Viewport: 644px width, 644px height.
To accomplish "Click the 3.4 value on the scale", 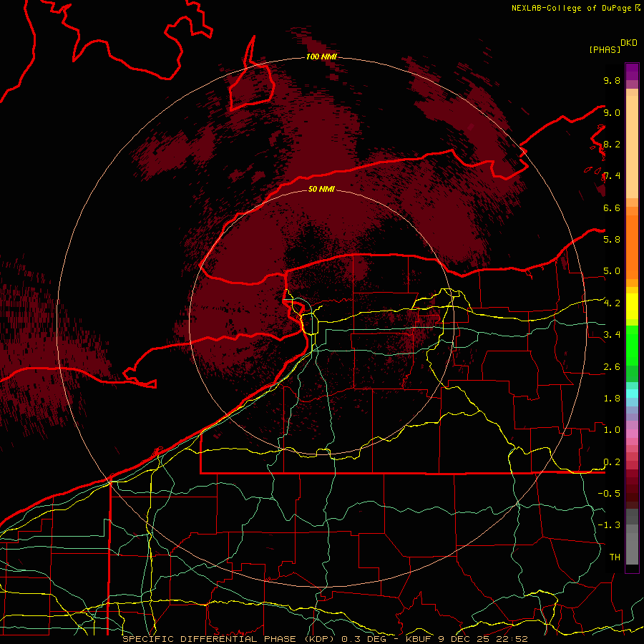I will pyautogui.click(x=612, y=335).
